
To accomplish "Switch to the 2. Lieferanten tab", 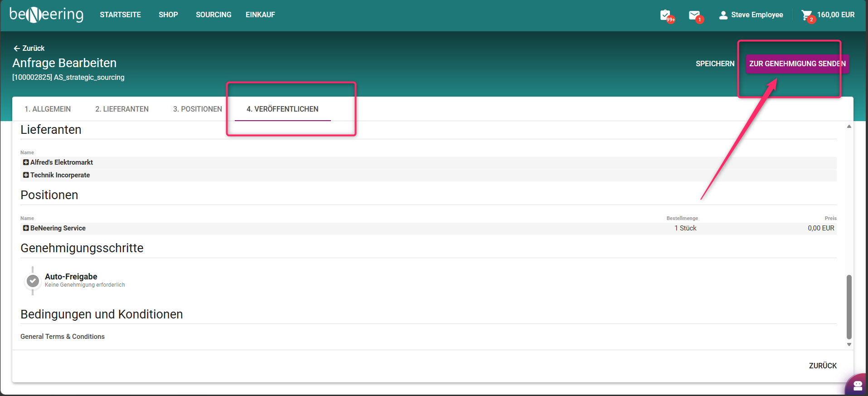I will pos(122,109).
